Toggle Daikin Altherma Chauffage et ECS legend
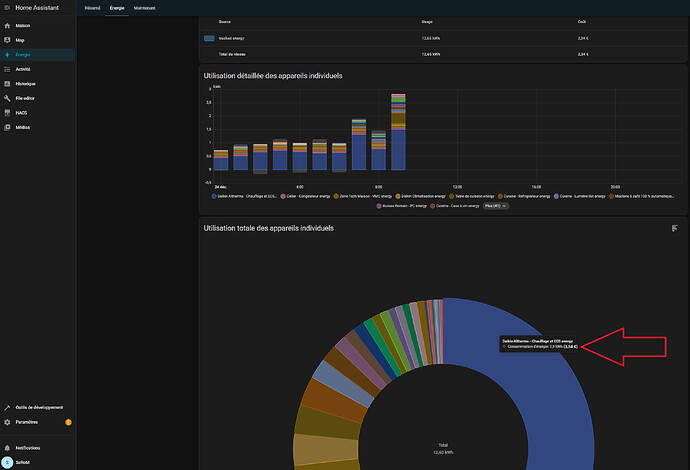The image size is (690, 470). [x=244, y=196]
